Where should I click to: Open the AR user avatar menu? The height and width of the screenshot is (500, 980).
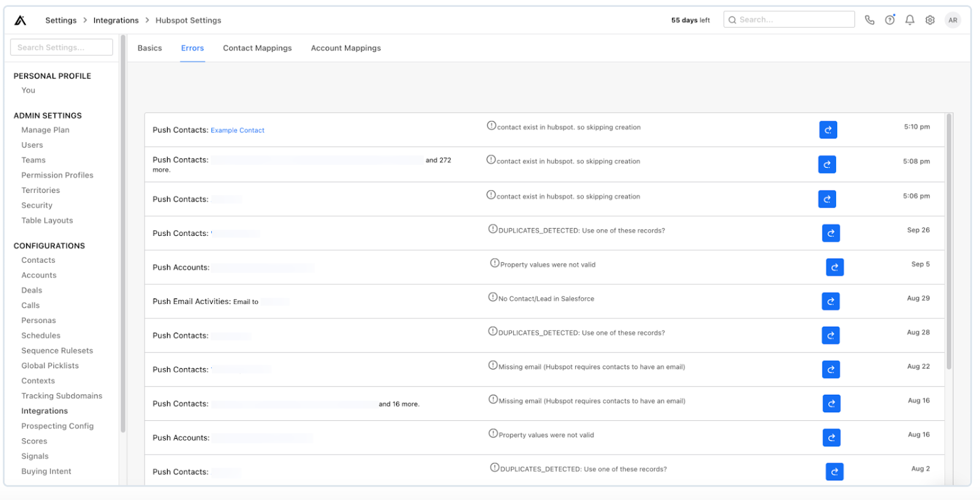952,20
